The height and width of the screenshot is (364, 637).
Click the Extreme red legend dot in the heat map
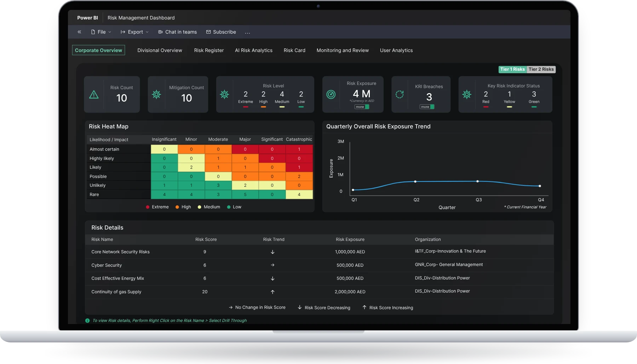148,207
